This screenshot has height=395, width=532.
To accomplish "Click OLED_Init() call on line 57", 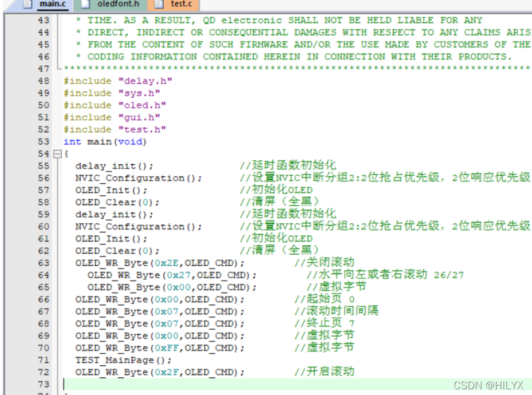I will pyautogui.click(x=111, y=190).
